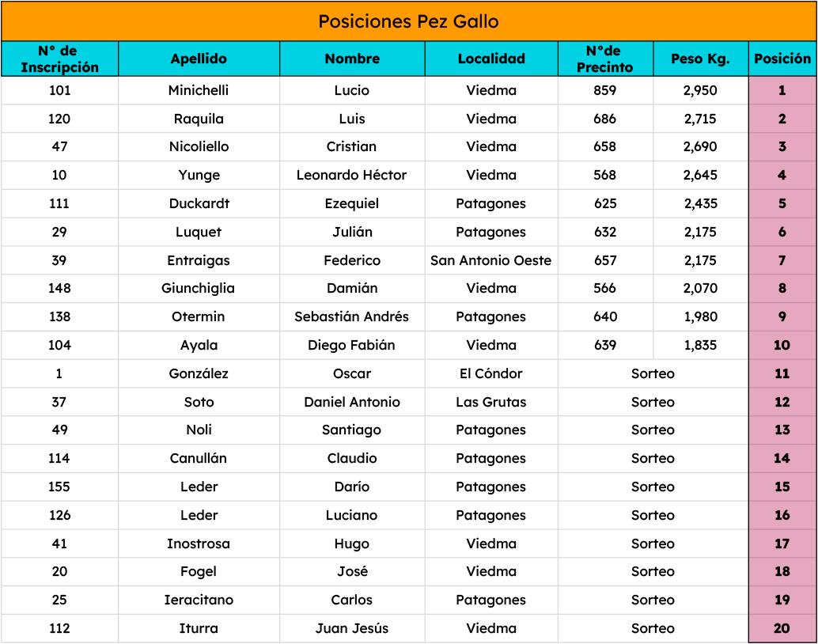Click the 'Apellido' column header
818x644 pixels.
(199, 59)
